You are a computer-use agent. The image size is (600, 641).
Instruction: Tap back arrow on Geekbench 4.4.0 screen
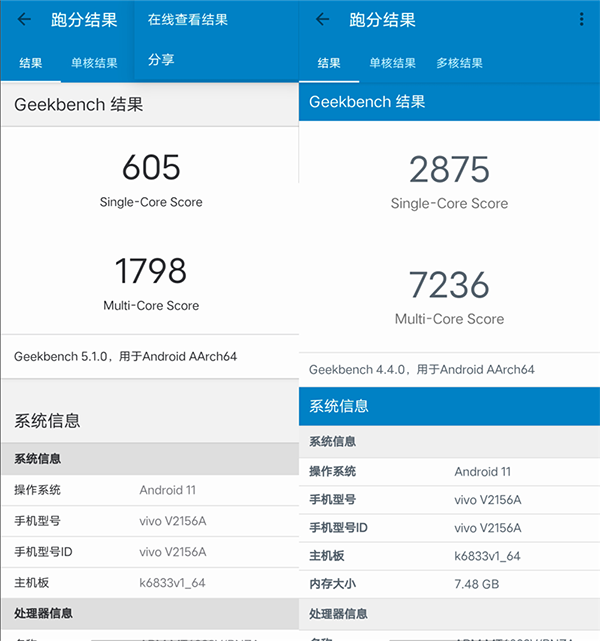(322, 19)
